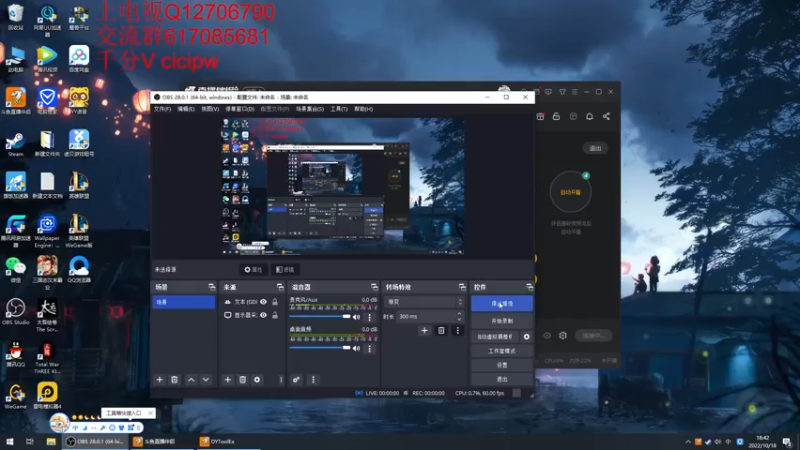
Task: Undock the sources panel using its float icon
Action: click(x=280, y=287)
